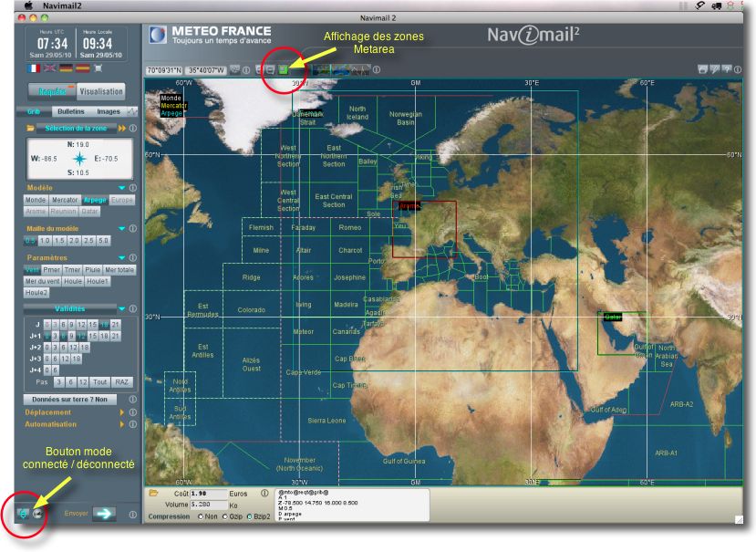Screen dimensions: 756x552
Task: Collapse the Maille du modèle arrow
Action: coord(122,228)
